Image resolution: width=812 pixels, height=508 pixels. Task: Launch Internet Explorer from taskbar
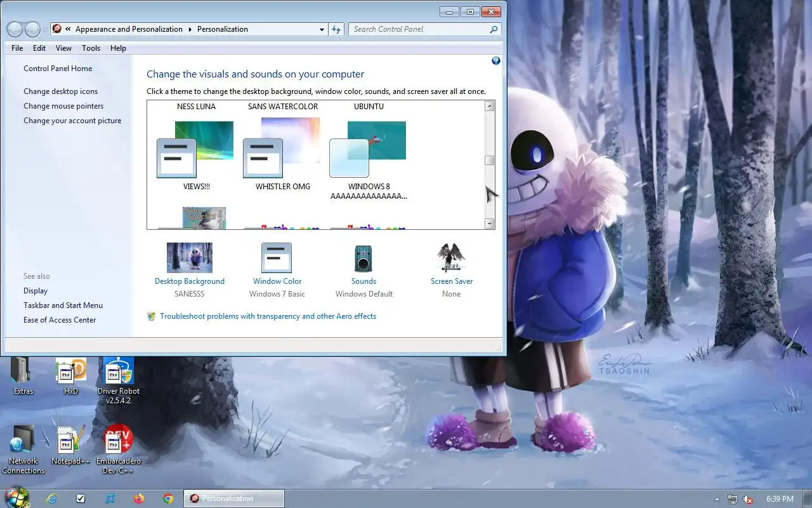[x=51, y=498]
